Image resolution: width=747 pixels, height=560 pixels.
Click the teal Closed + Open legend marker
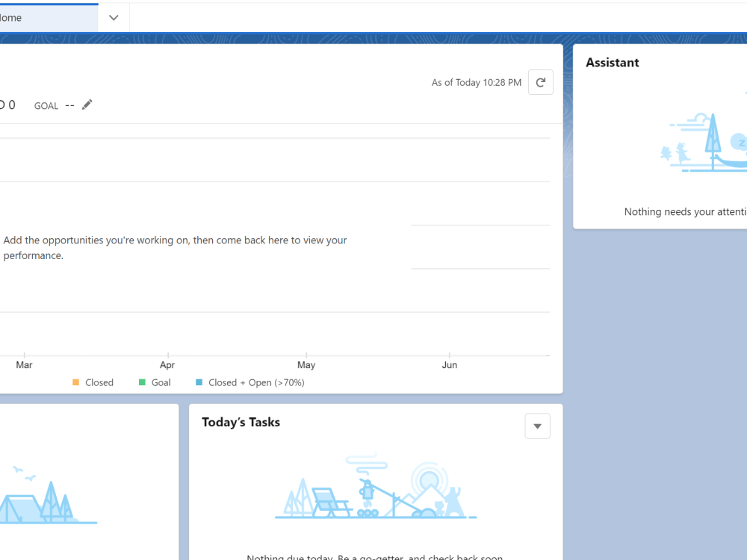coord(198,382)
